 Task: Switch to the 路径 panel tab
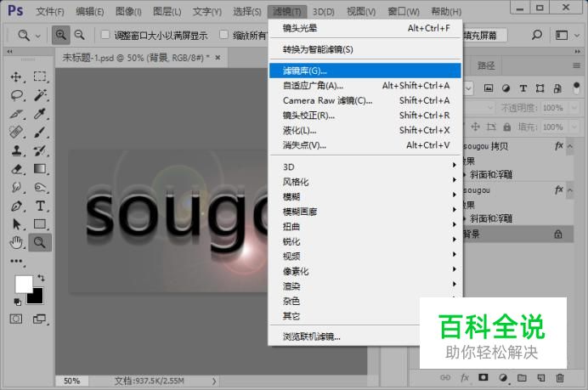[x=486, y=66]
